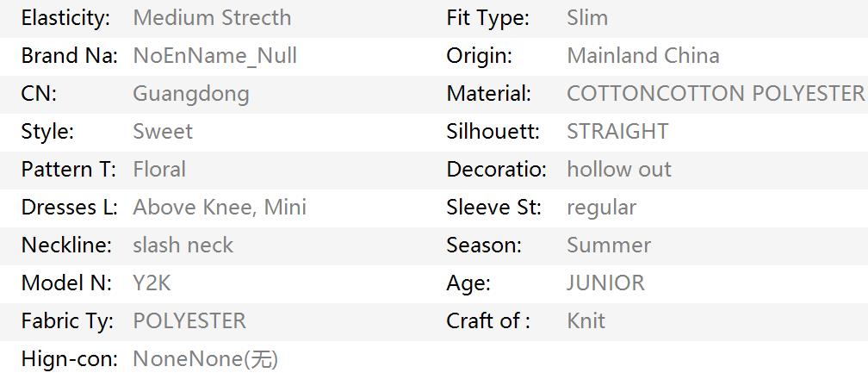Select the Mainland China origin value
Screen dimensions: 868x379
[x=643, y=55]
